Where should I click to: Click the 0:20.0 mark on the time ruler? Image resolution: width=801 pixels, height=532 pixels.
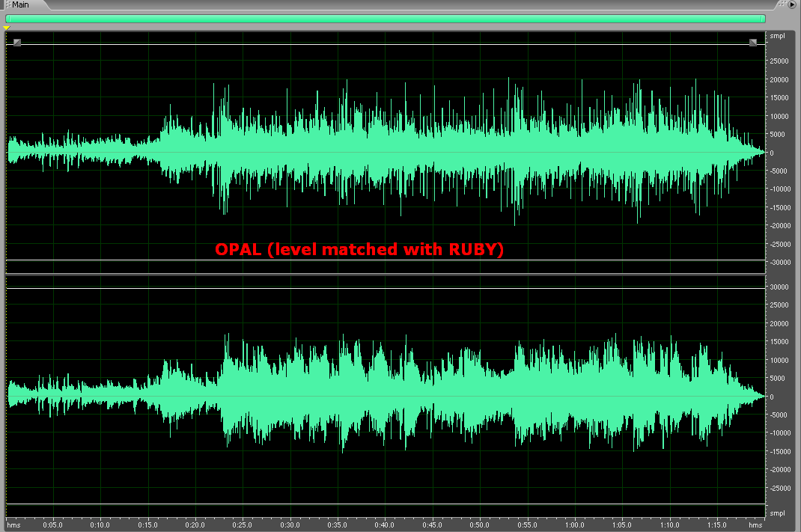click(x=195, y=525)
